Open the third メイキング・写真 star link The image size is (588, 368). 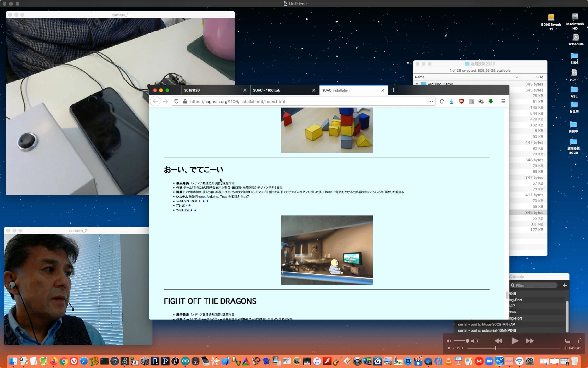pyautogui.click(x=207, y=201)
